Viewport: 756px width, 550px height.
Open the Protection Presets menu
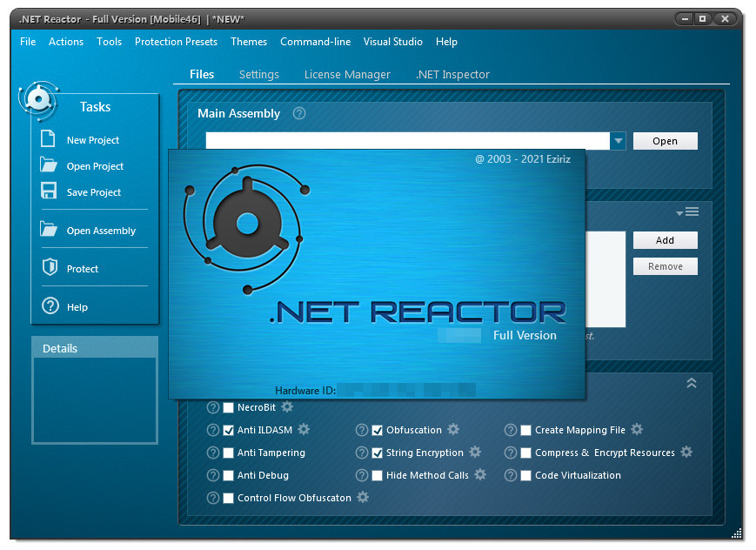tap(176, 42)
